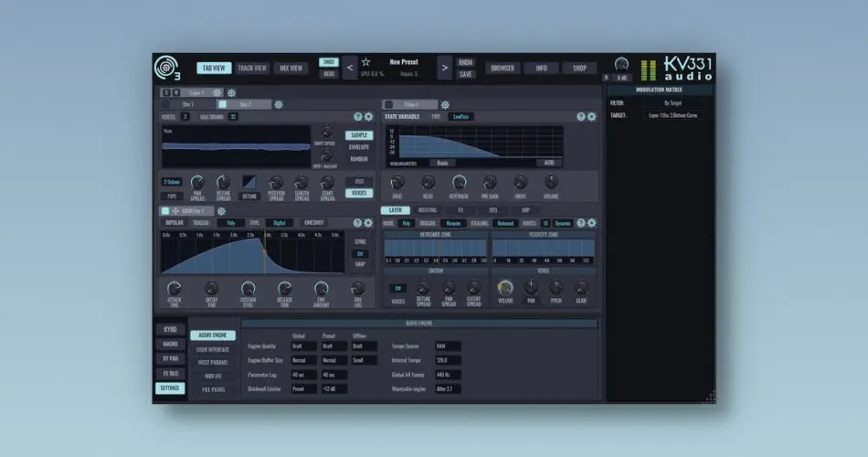Toggle the envelope Sync Off switch

360,254
